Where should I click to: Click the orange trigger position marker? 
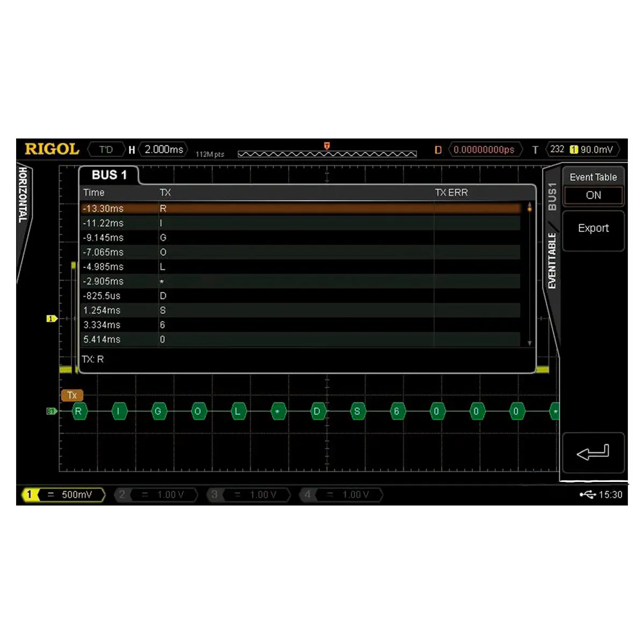tap(327, 146)
